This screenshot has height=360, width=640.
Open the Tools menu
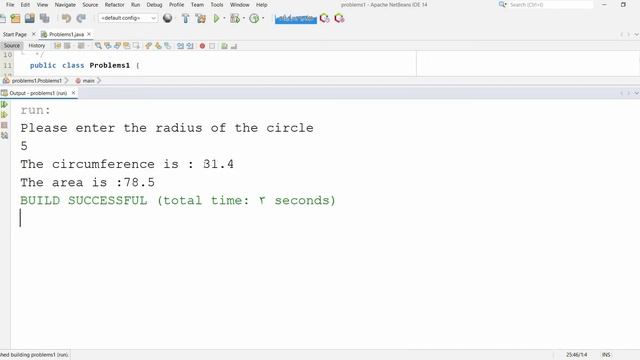(x=217, y=5)
